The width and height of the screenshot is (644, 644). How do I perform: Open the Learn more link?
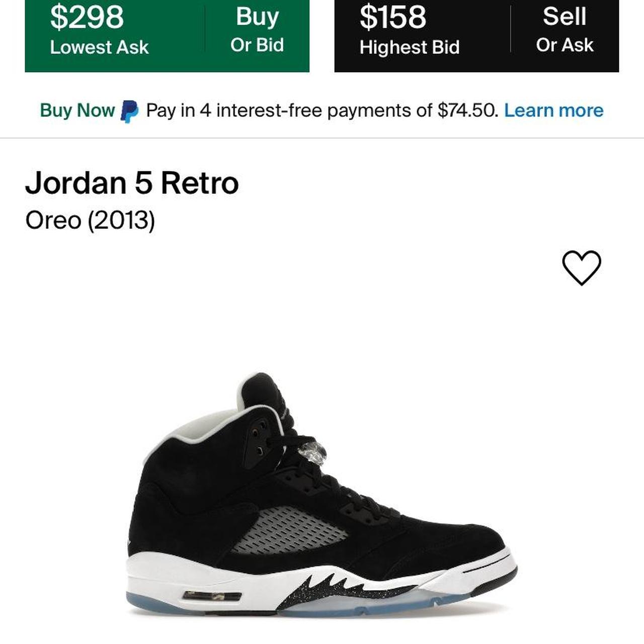pyautogui.click(x=555, y=110)
